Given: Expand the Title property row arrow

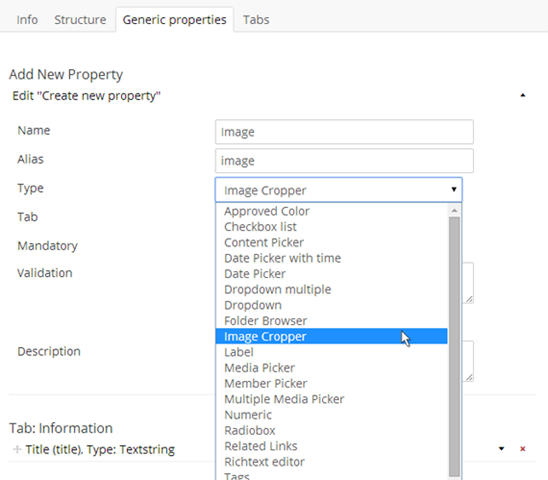Looking at the screenshot, I should coord(501,449).
